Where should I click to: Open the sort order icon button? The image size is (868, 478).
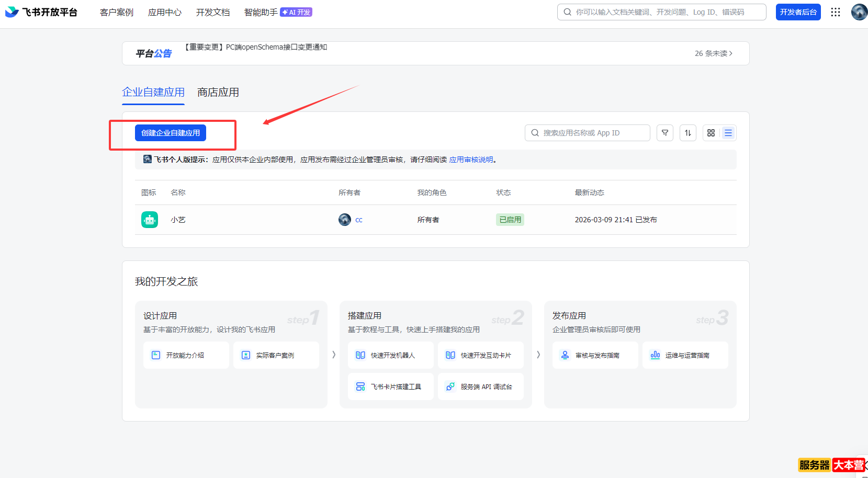(688, 133)
